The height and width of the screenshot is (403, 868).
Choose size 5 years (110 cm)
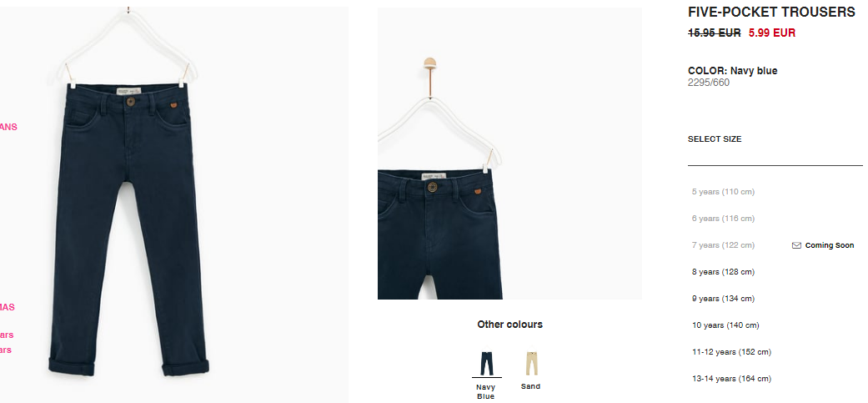tap(723, 192)
